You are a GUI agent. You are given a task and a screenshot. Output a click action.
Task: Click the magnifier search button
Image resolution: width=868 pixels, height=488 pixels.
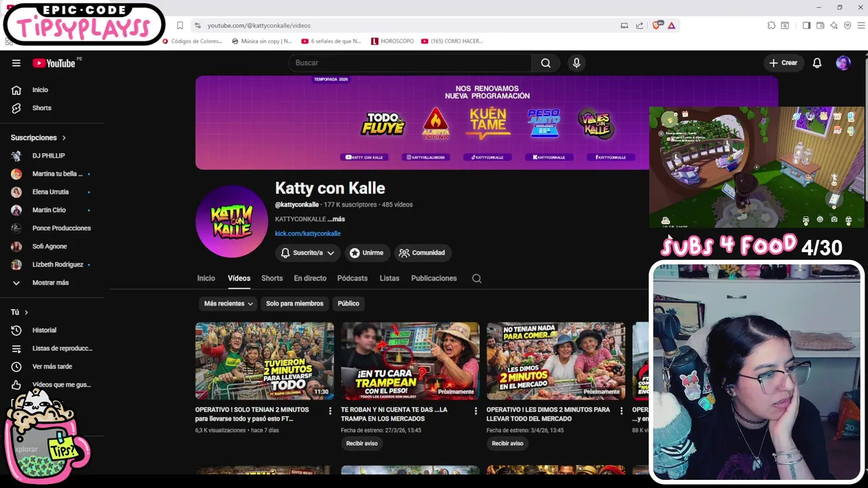pyautogui.click(x=546, y=63)
